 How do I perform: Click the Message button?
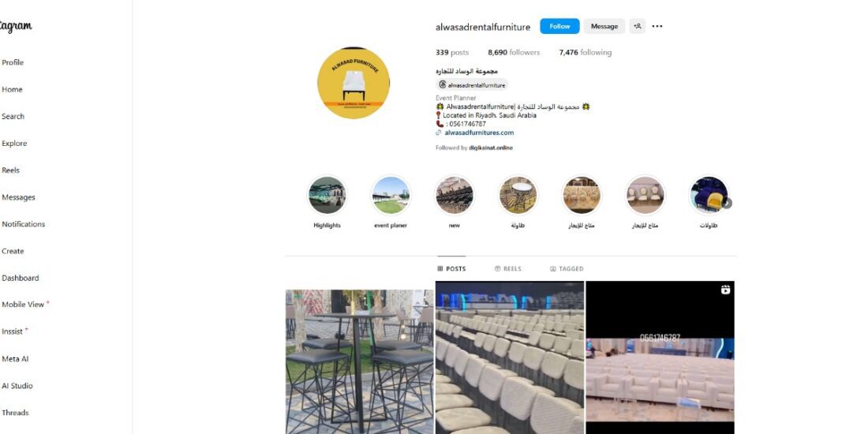click(x=604, y=26)
